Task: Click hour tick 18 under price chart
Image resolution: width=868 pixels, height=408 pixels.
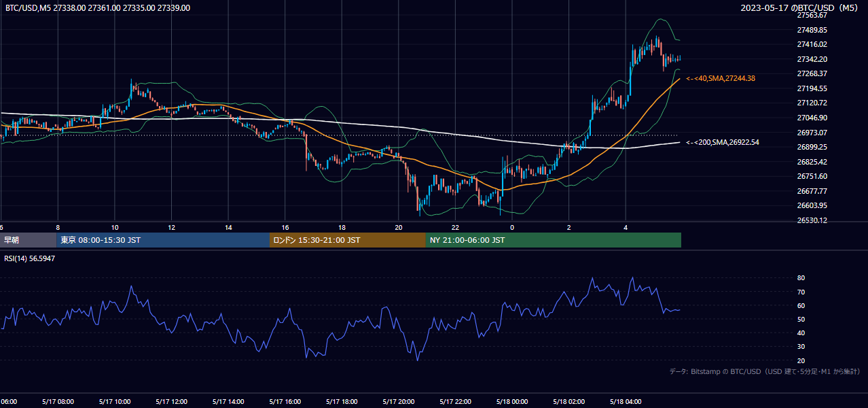Action: [x=342, y=228]
